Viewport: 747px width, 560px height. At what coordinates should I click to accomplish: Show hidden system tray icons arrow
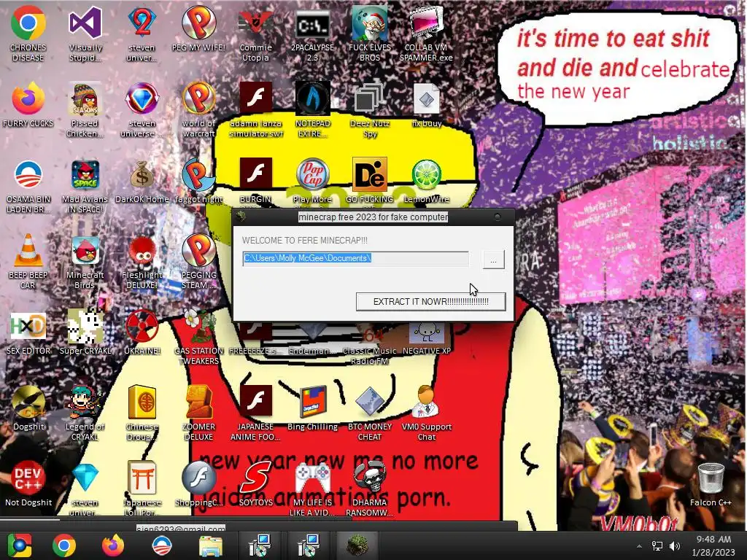click(639, 546)
